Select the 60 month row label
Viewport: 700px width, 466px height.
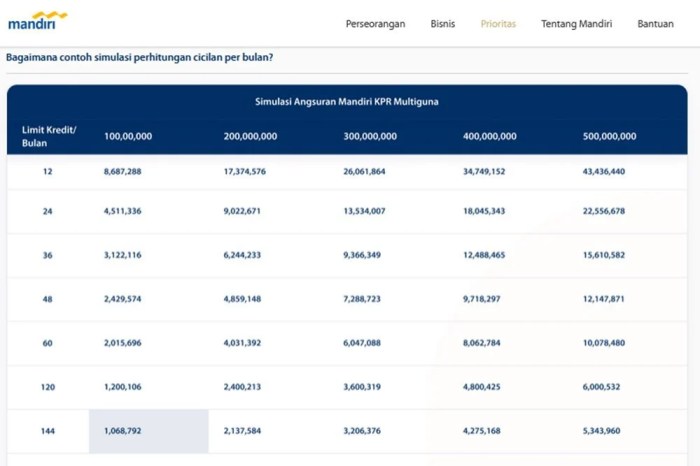(47, 343)
